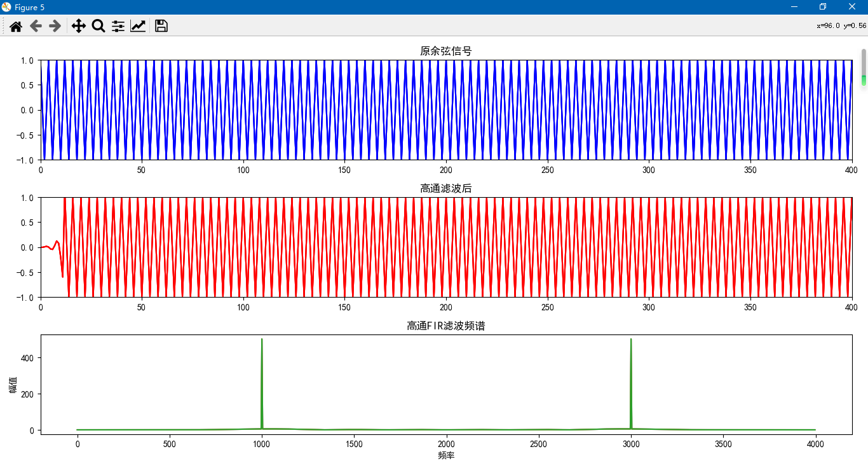
Task: Go forward to the next view
Action: point(56,25)
